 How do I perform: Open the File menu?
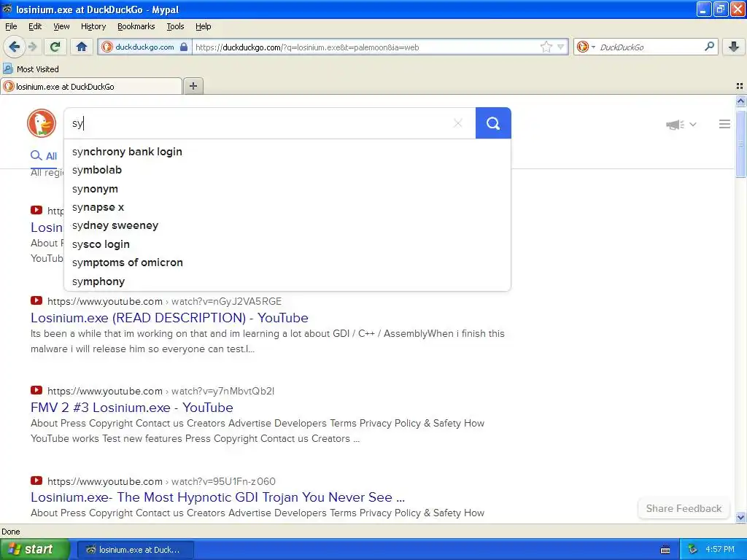[x=11, y=26]
